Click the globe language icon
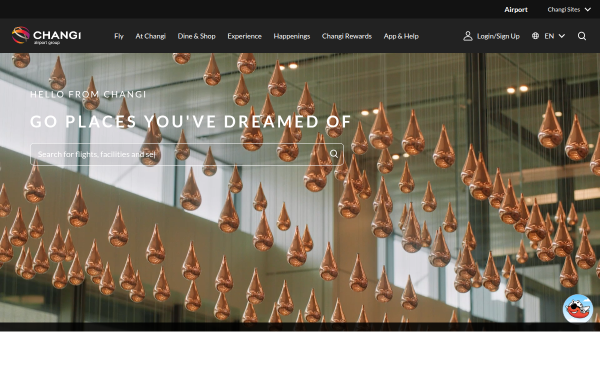Viewport: 600px width, 375px height. (535, 36)
